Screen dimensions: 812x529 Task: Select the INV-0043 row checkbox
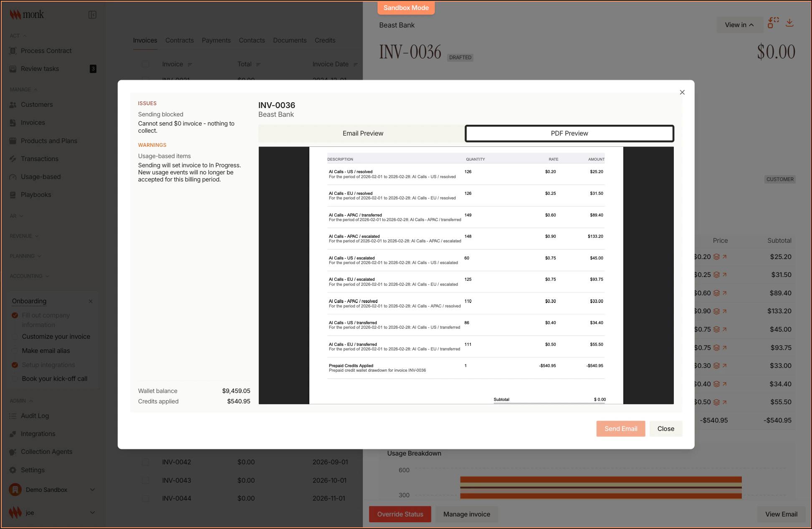click(145, 481)
